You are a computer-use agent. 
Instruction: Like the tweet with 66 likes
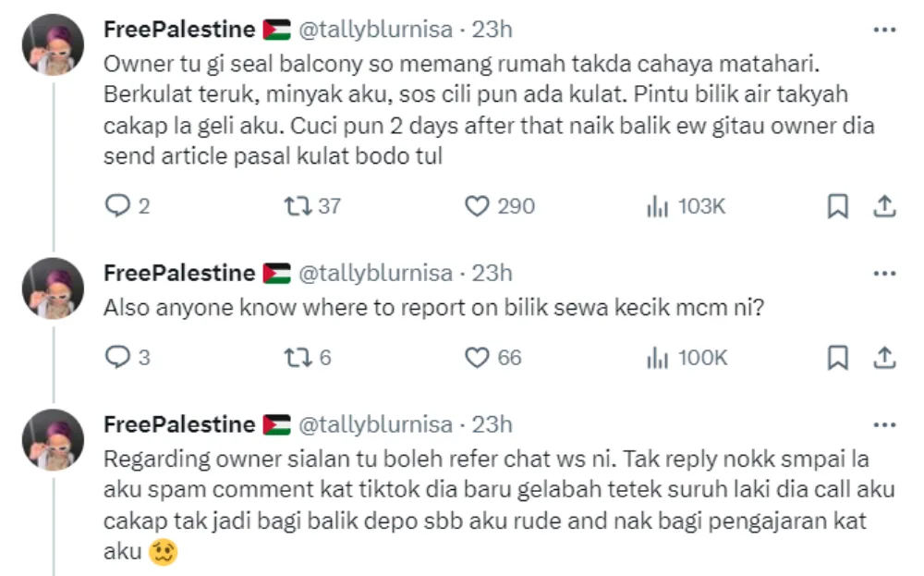click(477, 357)
